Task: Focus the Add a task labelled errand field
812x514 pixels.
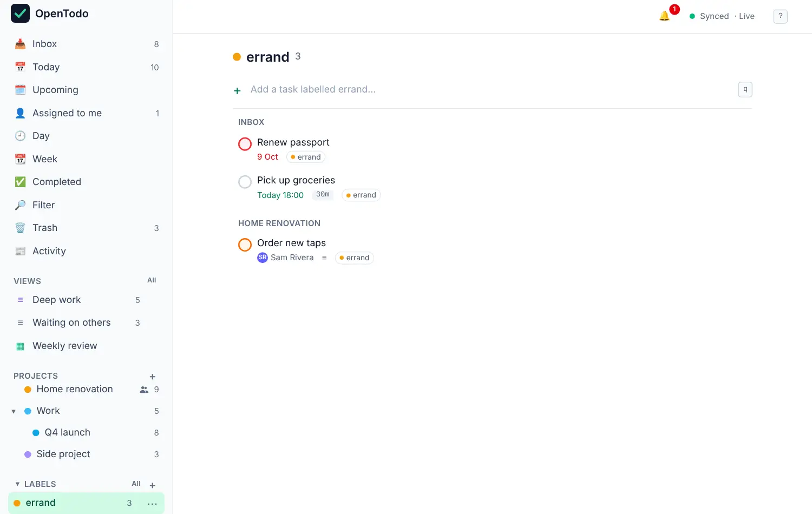Action: [x=490, y=90]
